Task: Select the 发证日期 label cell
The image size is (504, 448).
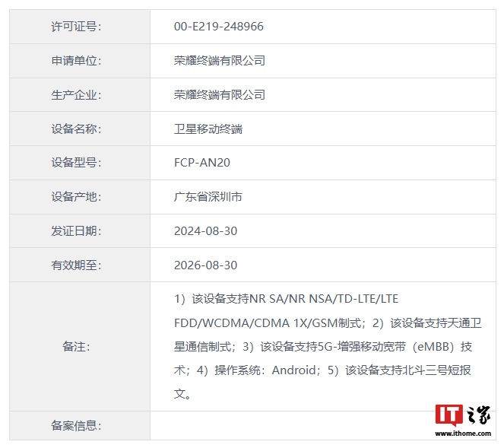Action: pyautogui.click(x=76, y=231)
